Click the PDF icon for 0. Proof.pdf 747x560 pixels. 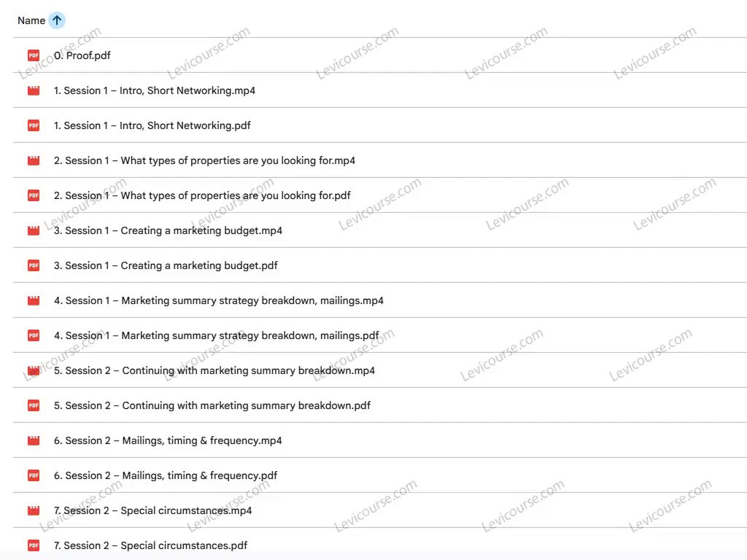tap(34, 55)
